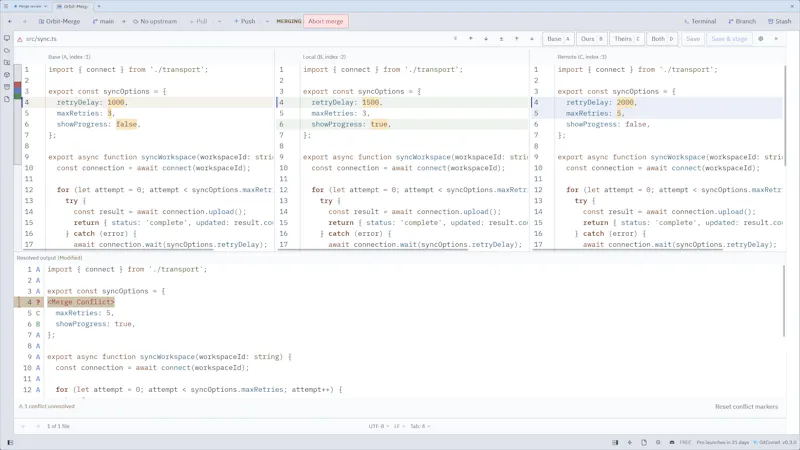Click the Abort merge button

[326, 21]
